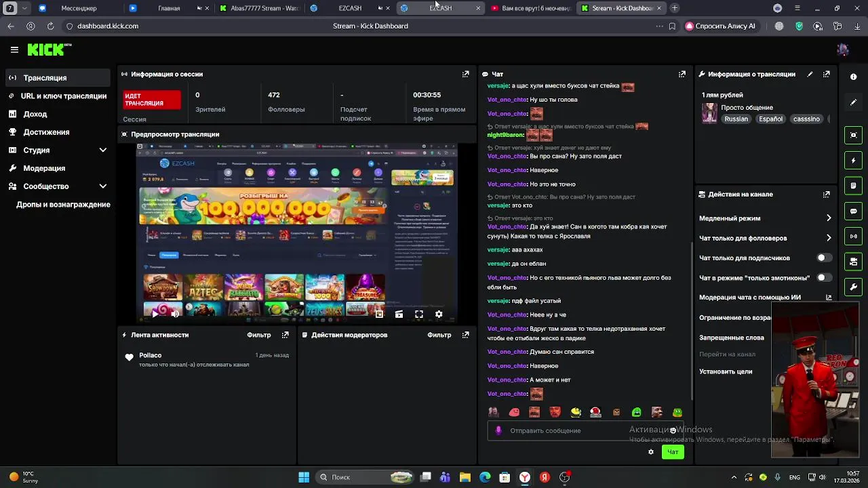Open Windows Start menu
This screenshot has width=868, height=488.
point(304,477)
